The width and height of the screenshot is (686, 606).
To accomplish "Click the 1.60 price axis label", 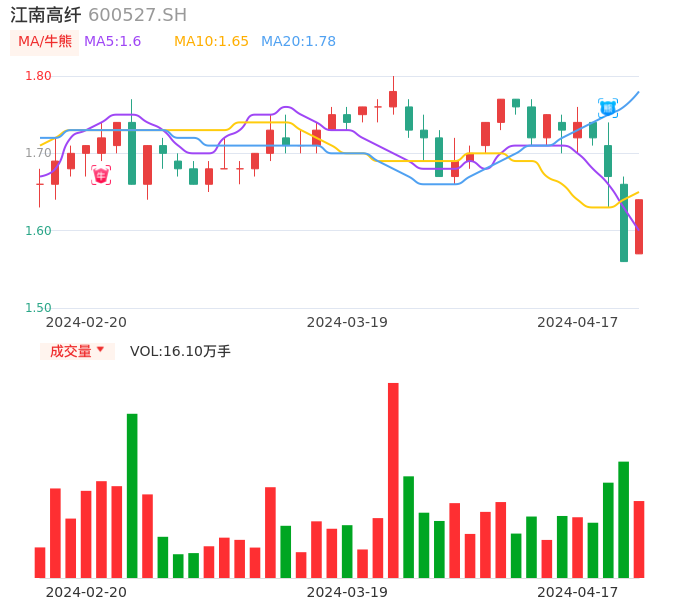I will (38, 231).
